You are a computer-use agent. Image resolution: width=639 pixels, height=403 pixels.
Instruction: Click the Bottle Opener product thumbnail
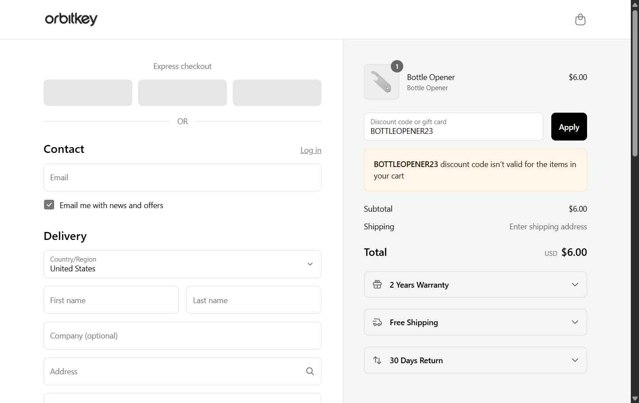381,82
